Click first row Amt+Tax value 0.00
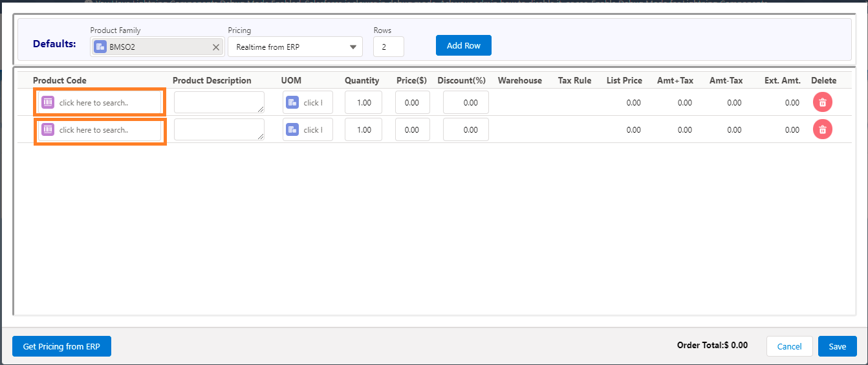 [x=685, y=103]
